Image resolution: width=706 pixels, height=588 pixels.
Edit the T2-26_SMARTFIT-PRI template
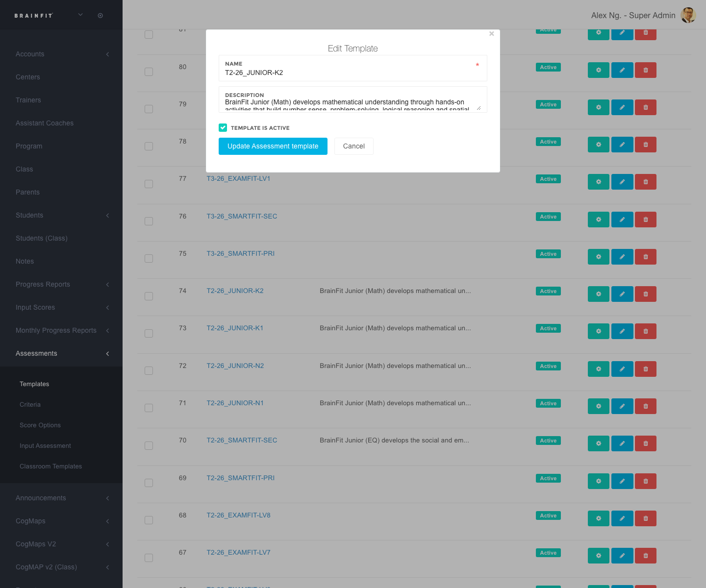(x=622, y=481)
